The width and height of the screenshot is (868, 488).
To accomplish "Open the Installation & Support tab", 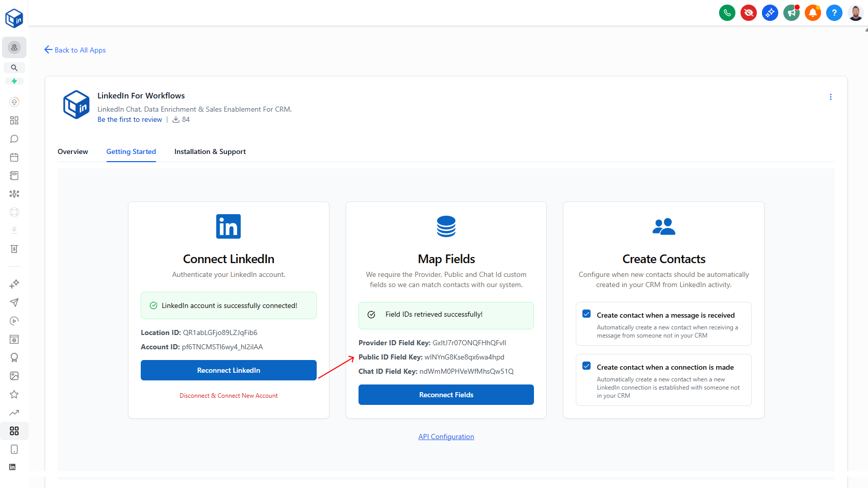I will pyautogui.click(x=210, y=151).
